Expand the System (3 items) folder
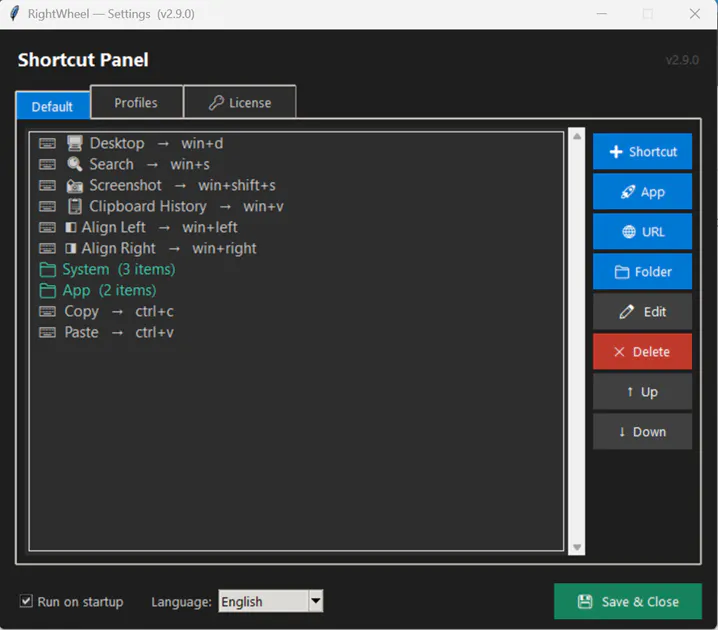The height and width of the screenshot is (630, 718). click(107, 270)
